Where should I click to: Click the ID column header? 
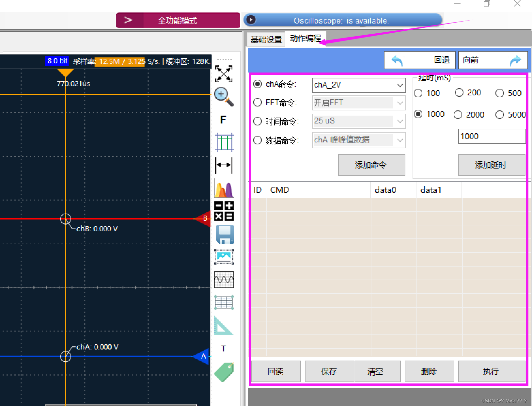pyautogui.click(x=258, y=190)
